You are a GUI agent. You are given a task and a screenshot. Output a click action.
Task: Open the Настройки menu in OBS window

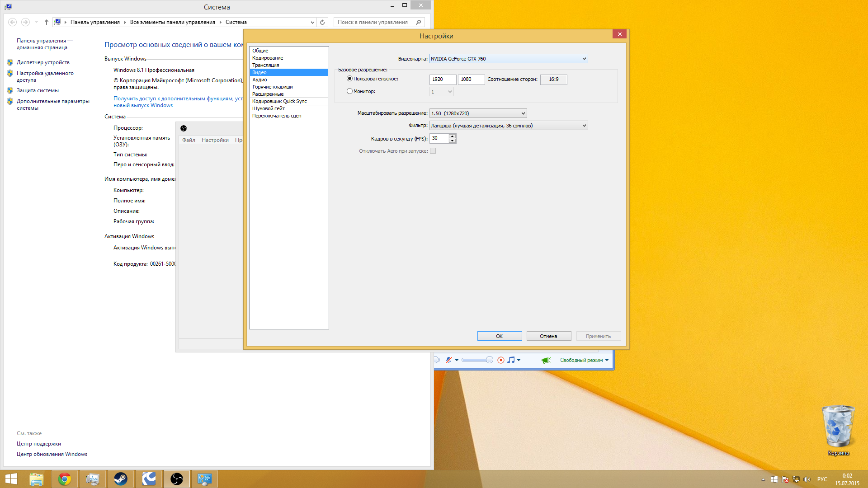[215, 140]
